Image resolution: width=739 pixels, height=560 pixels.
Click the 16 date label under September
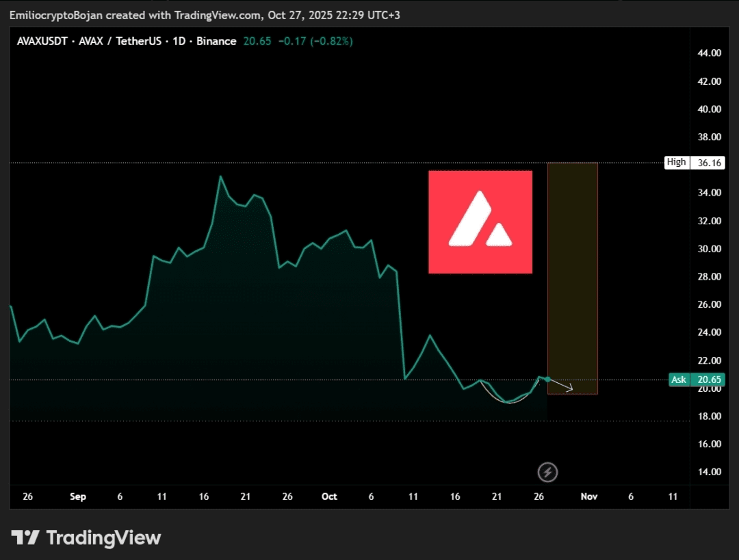(x=204, y=496)
